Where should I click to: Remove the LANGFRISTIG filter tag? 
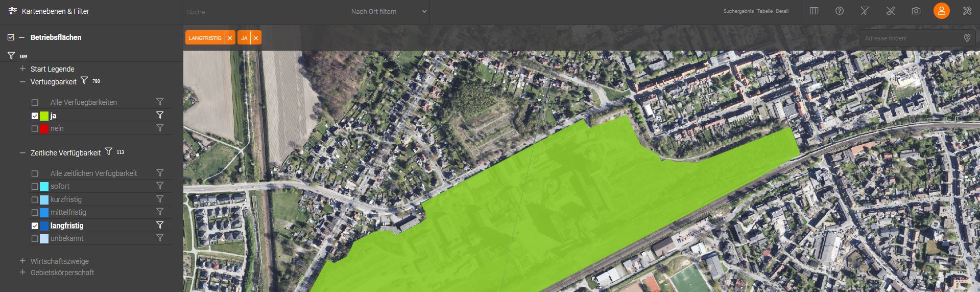[x=230, y=38]
